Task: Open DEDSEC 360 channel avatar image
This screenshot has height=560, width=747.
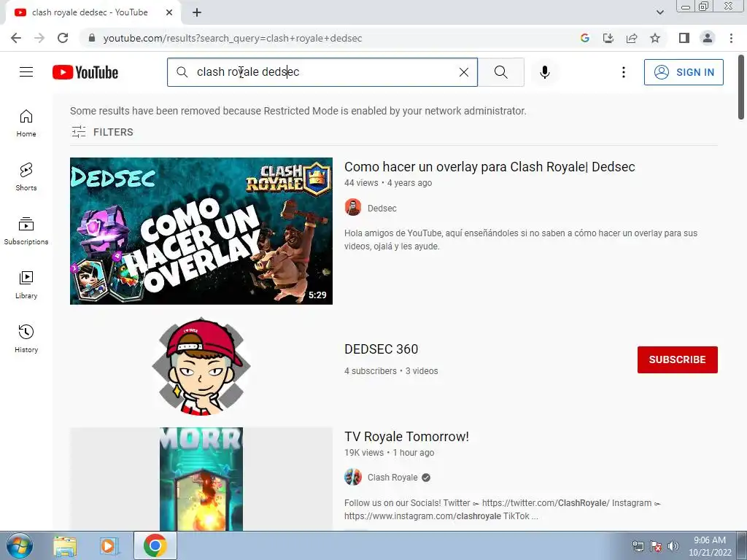Action: point(201,366)
